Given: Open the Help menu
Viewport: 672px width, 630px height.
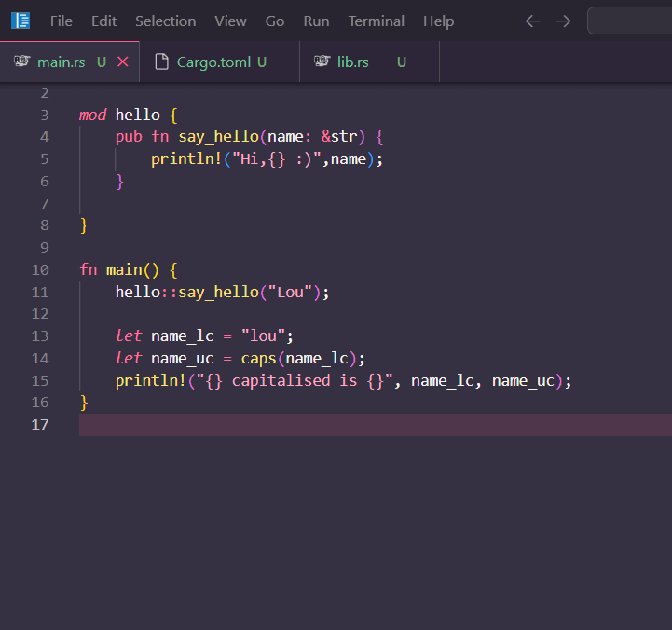Looking at the screenshot, I should tap(438, 21).
